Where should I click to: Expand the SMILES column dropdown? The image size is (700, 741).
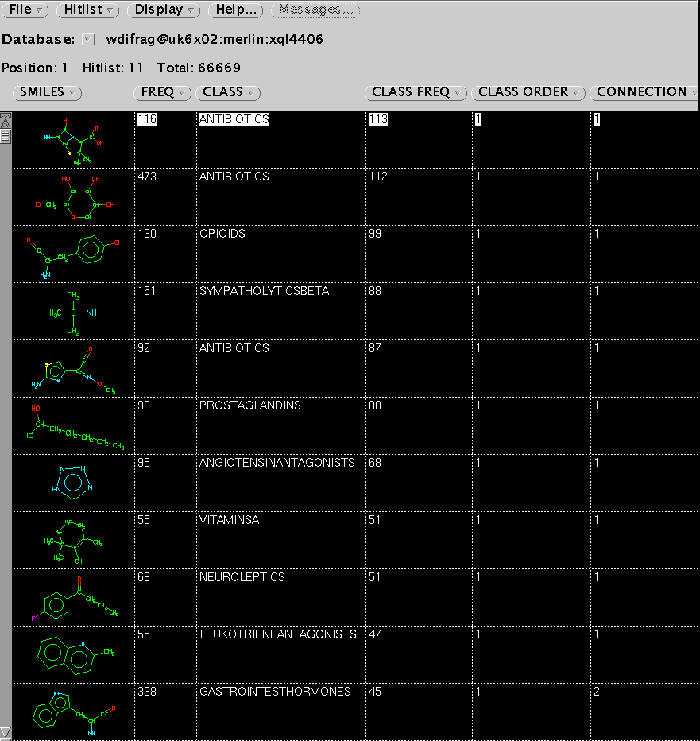(48, 92)
